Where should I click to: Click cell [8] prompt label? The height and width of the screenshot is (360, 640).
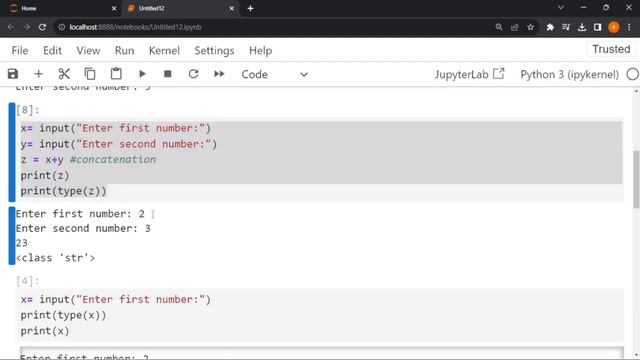pyautogui.click(x=28, y=110)
